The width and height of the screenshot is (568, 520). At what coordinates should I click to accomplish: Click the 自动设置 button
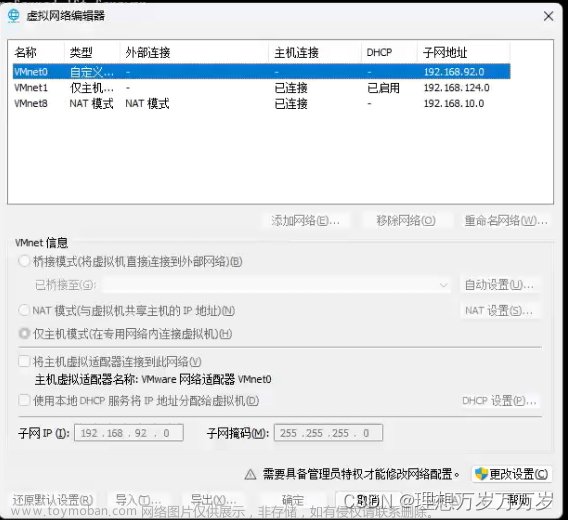(x=500, y=285)
